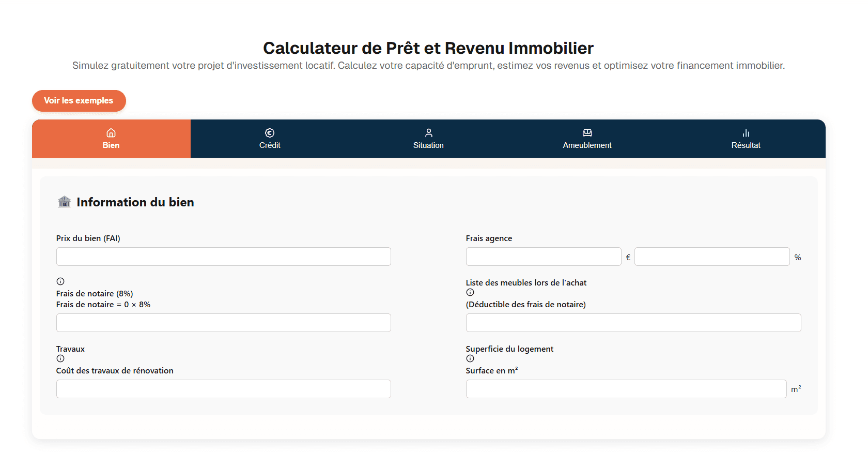Click the Surface en m² input field
This screenshot has height=466, width=868.
(626, 389)
